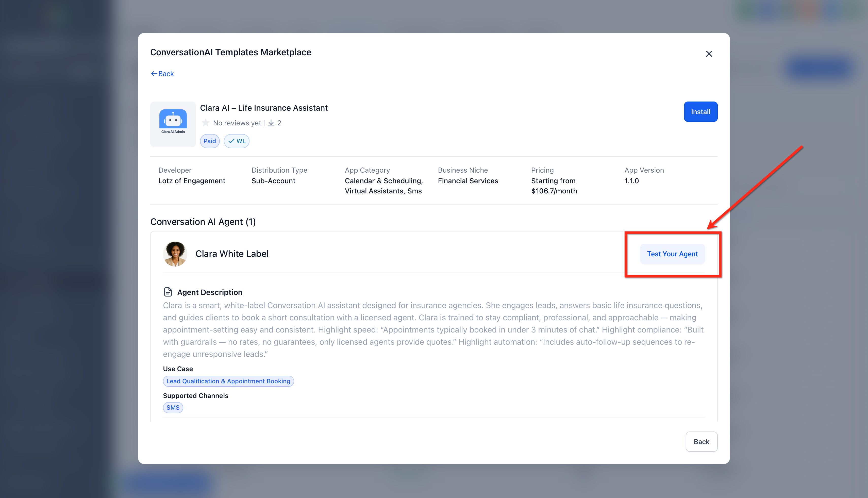This screenshot has width=868, height=498.
Task: Click Clara White Label avatar photo
Action: point(175,254)
